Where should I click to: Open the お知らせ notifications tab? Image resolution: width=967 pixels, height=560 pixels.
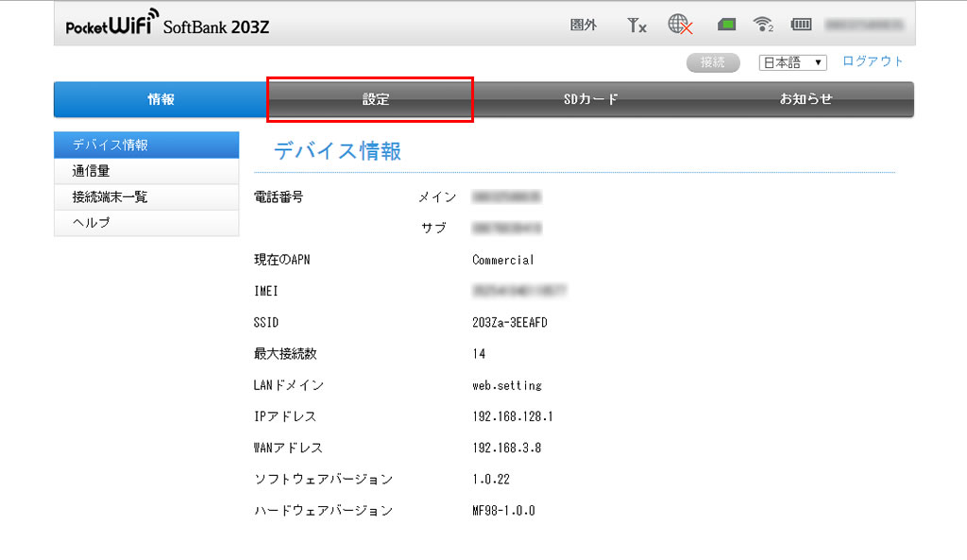[806, 99]
